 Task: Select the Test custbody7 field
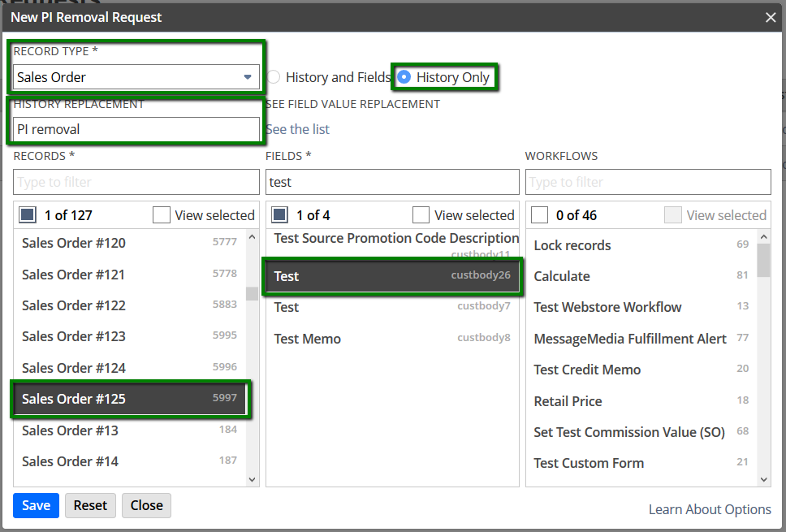(x=392, y=307)
